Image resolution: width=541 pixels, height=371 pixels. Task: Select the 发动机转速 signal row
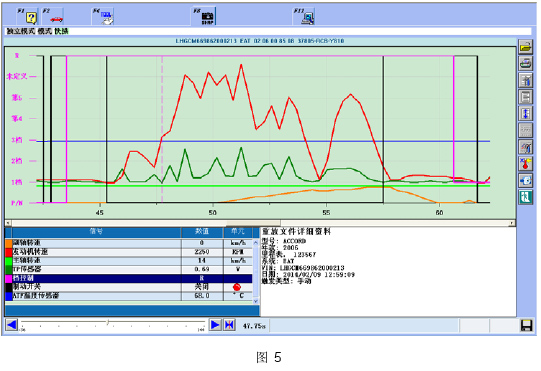point(129,252)
